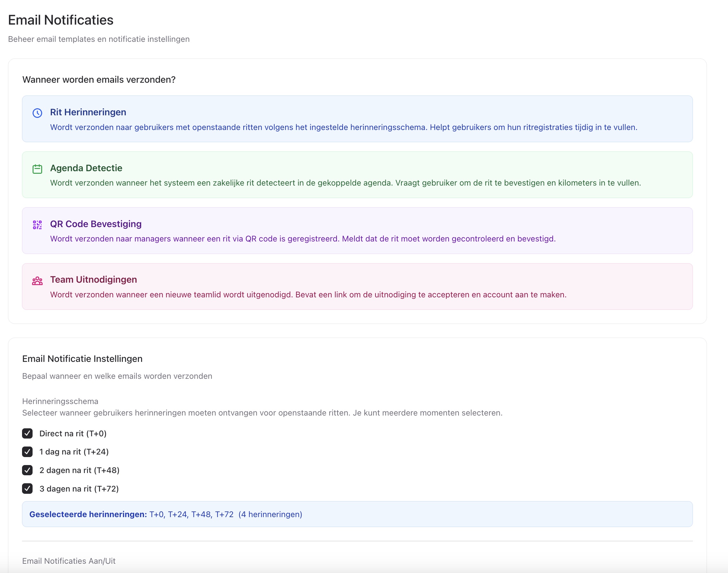Click the Rit Herinneringen description about openstaande ritten
This screenshot has width=728, height=573.
(x=344, y=127)
